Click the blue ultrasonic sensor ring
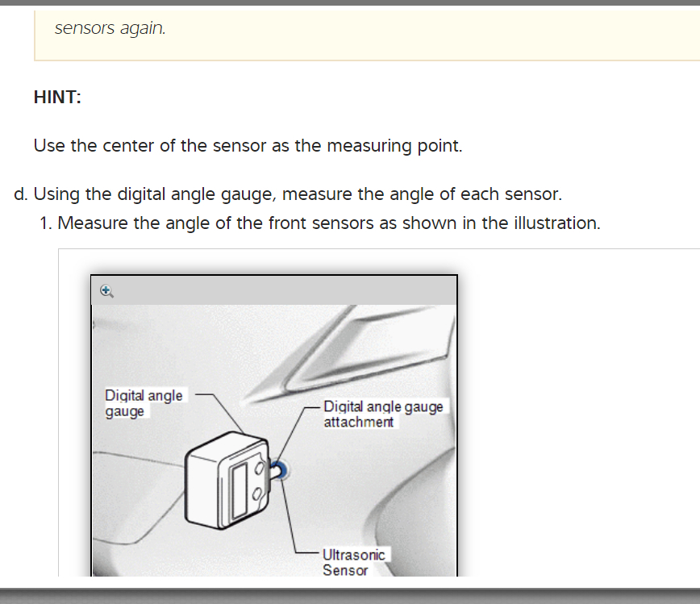Image resolution: width=700 pixels, height=604 pixels. point(284,470)
